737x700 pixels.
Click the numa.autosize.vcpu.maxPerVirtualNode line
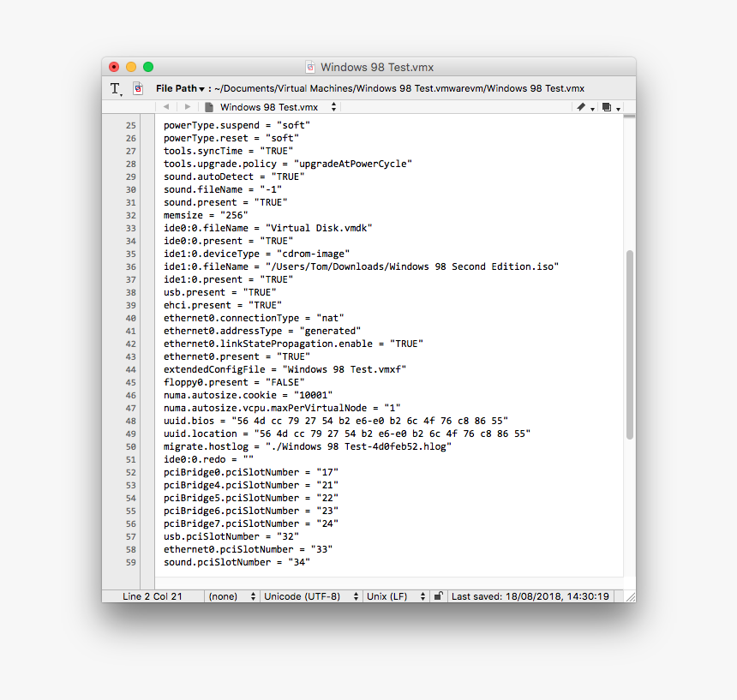click(282, 408)
